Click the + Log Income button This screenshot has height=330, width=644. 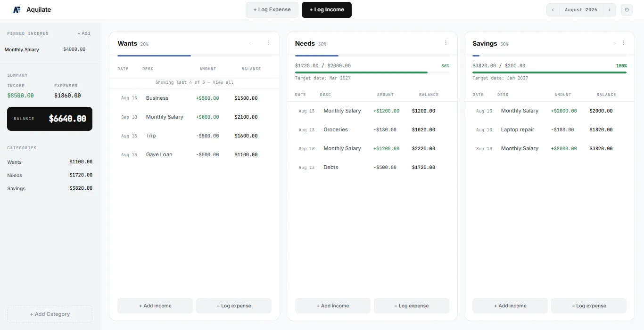click(327, 10)
